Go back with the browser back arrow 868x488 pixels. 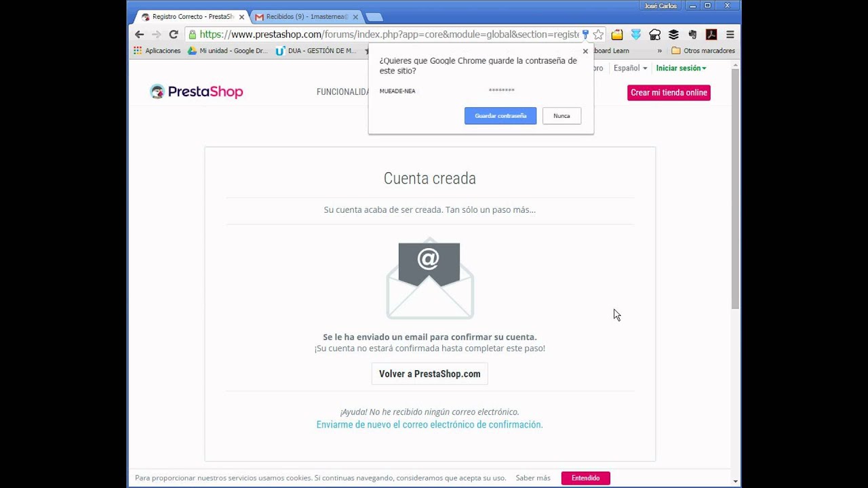[139, 34]
